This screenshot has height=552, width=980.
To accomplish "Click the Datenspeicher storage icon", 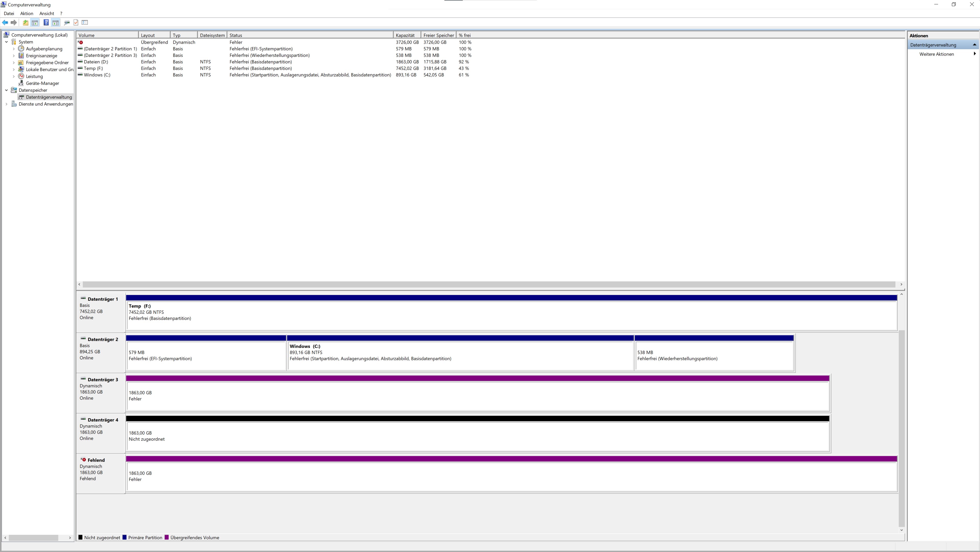I will pyautogui.click(x=14, y=90).
